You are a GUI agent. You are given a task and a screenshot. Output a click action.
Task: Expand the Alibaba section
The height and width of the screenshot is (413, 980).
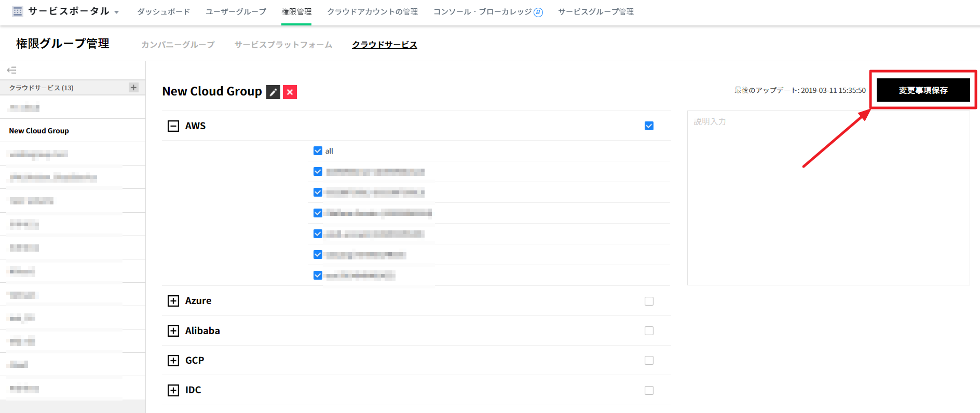[x=173, y=331]
